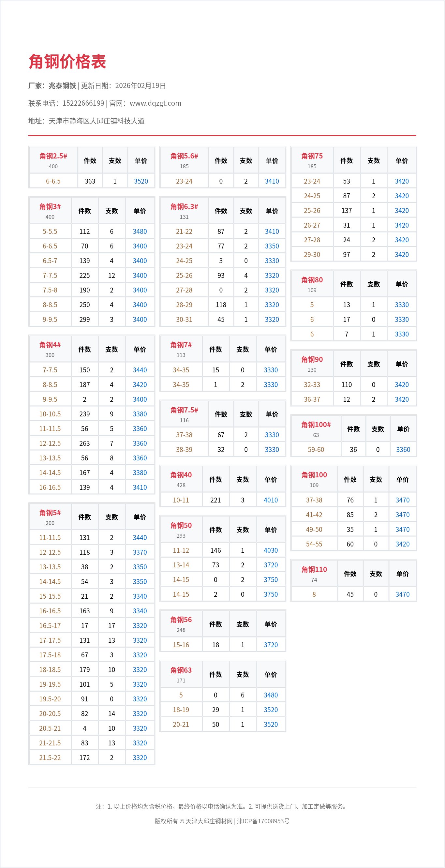Click count 118 in 角钢6.3# row 28-29
The image size is (445, 868).
coord(221,305)
